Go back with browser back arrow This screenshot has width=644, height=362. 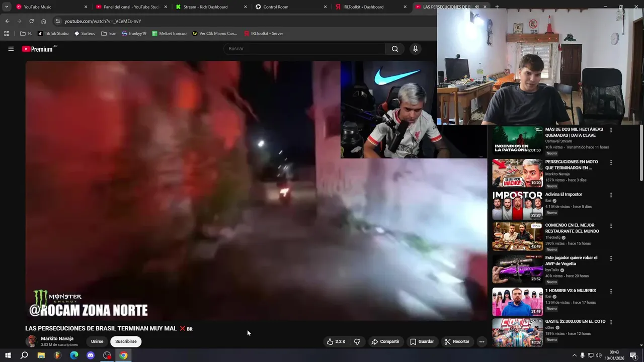(7, 21)
